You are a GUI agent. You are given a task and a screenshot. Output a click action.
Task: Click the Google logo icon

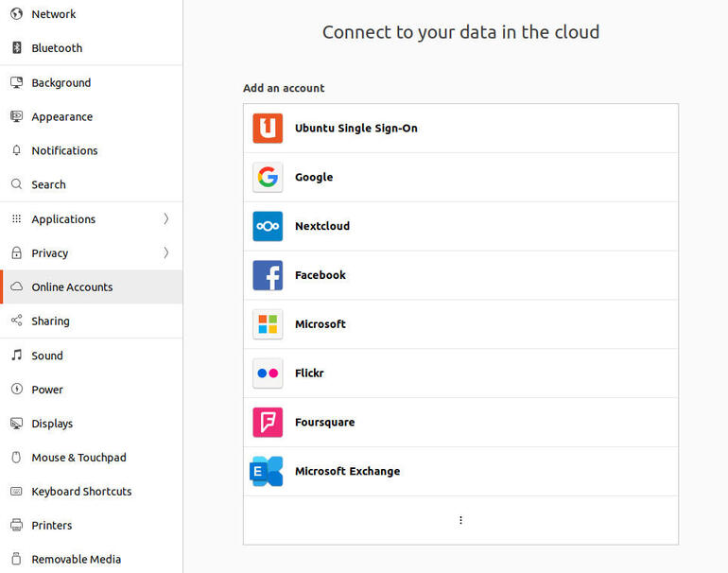[268, 177]
